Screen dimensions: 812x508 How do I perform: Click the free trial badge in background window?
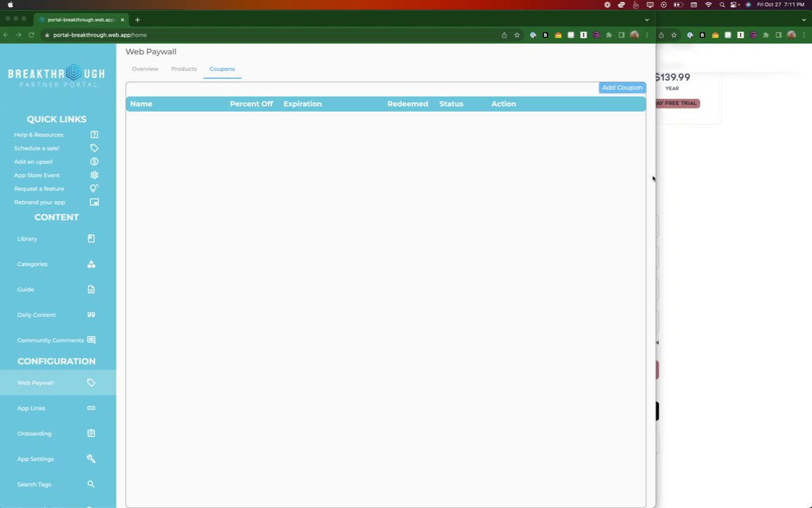[678, 103]
